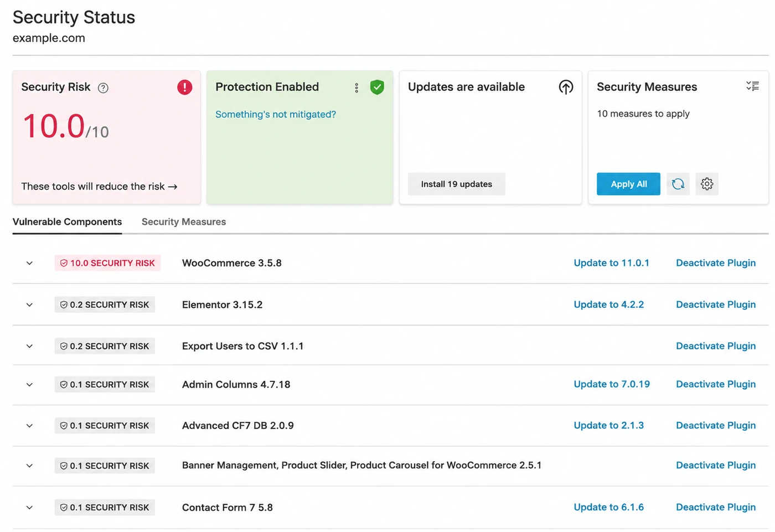The width and height of the screenshot is (775, 532).
Task: Click the red exclamation alert icon
Action: (184, 87)
